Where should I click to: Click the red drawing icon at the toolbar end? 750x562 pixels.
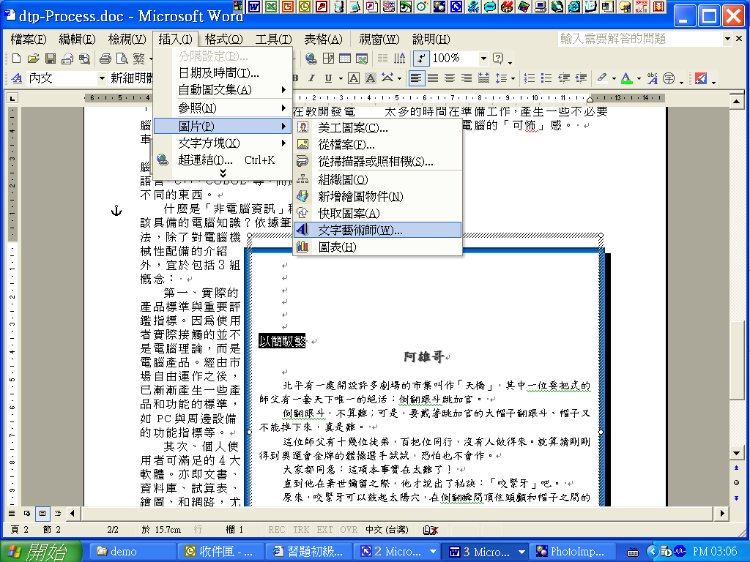[x=701, y=78]
